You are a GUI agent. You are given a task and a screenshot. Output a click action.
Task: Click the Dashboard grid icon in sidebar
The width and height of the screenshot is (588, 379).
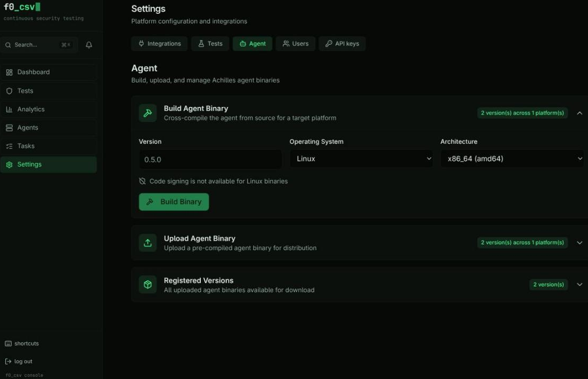click(10, 72)
